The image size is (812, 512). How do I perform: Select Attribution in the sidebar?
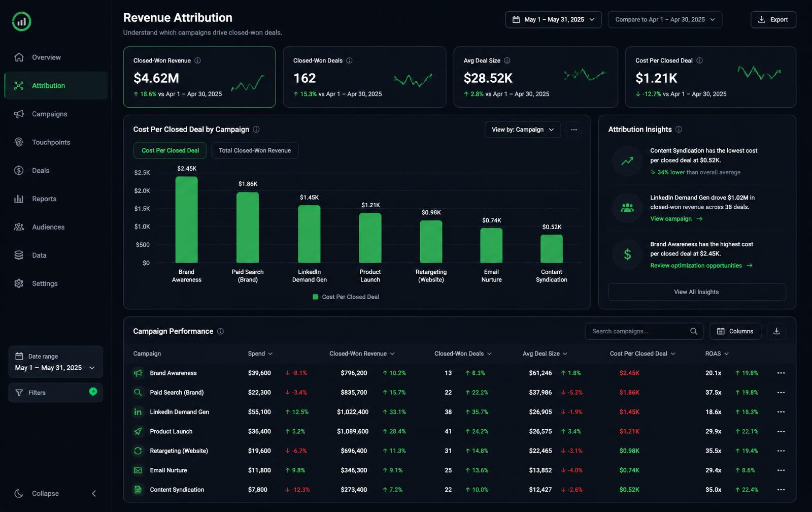(x=56, y=85)
